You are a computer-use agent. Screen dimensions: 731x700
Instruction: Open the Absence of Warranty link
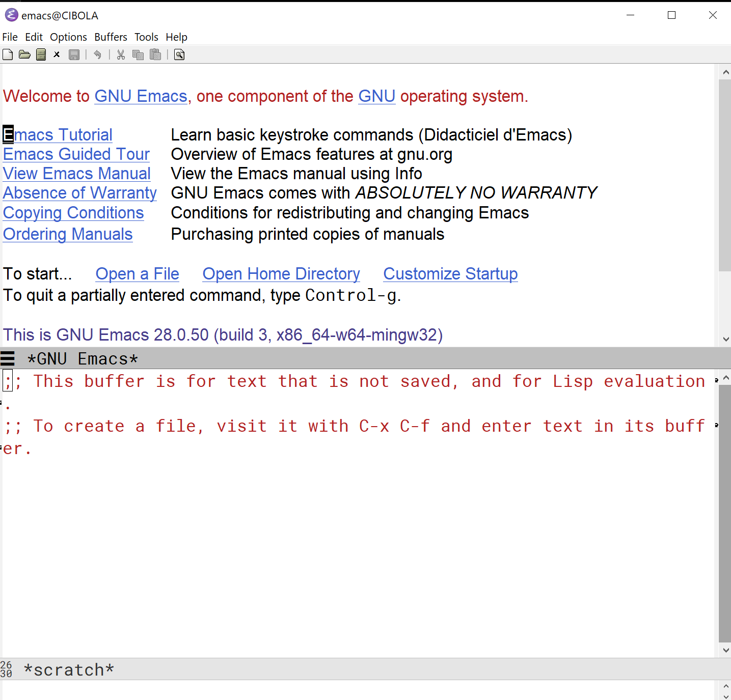coord(80,193)
